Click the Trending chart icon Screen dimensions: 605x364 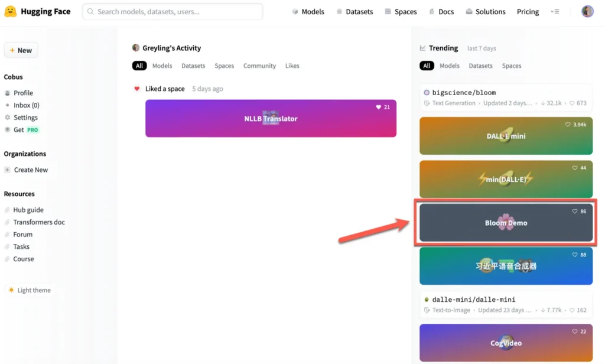coord(423,48)
